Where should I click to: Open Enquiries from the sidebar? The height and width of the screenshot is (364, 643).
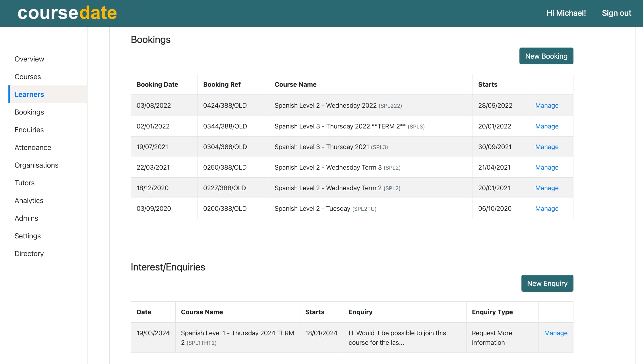pyautogui.click(x=29, y=130)
